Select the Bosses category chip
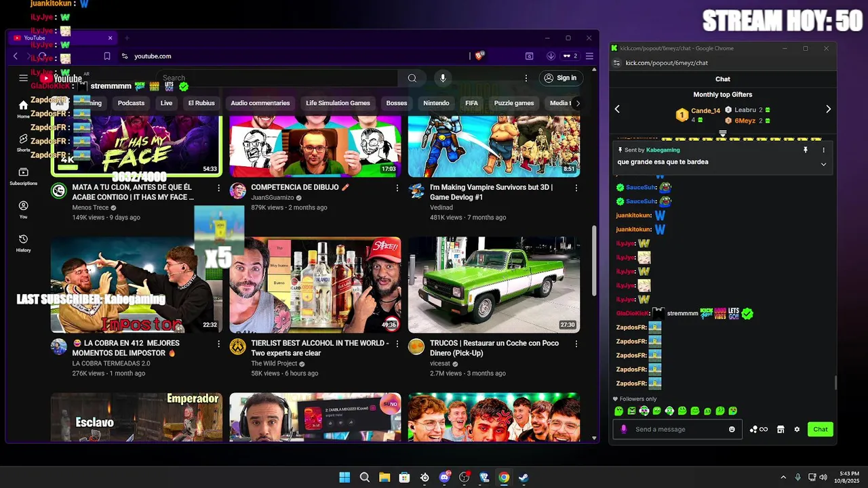This screenshot has width=868, height=488. click(x=397, y=103)
